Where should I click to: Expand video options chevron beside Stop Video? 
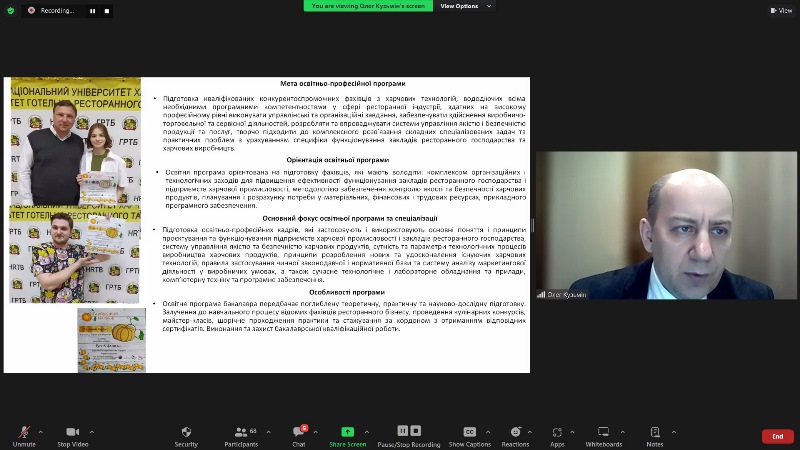click(x=92, y=432)
